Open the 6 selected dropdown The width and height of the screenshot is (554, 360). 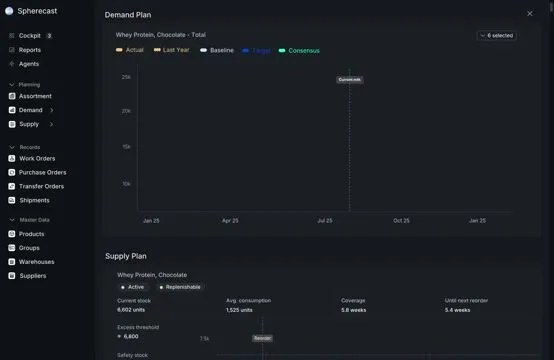tap(497, 36)
